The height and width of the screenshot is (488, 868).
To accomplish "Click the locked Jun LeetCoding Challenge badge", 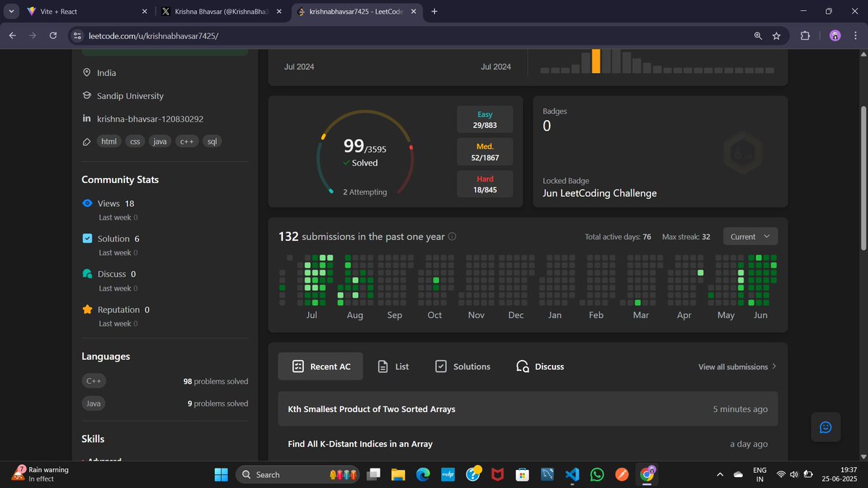I will [x=743, y=152].
